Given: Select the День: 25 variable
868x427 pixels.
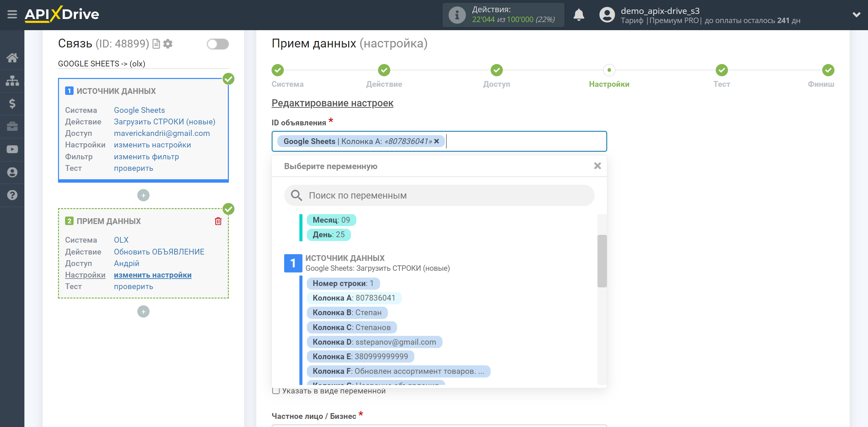Looking at the screenshot, I should (x=329, y=235).
